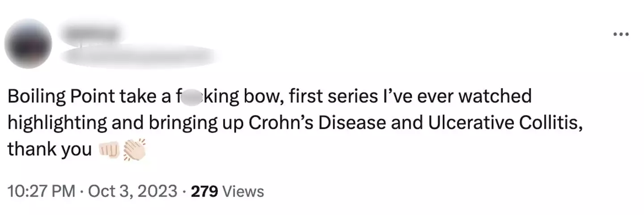644x215 pixels.
Task: Open the blurred display name above the tweet
Action: click(x=91, y=33)
